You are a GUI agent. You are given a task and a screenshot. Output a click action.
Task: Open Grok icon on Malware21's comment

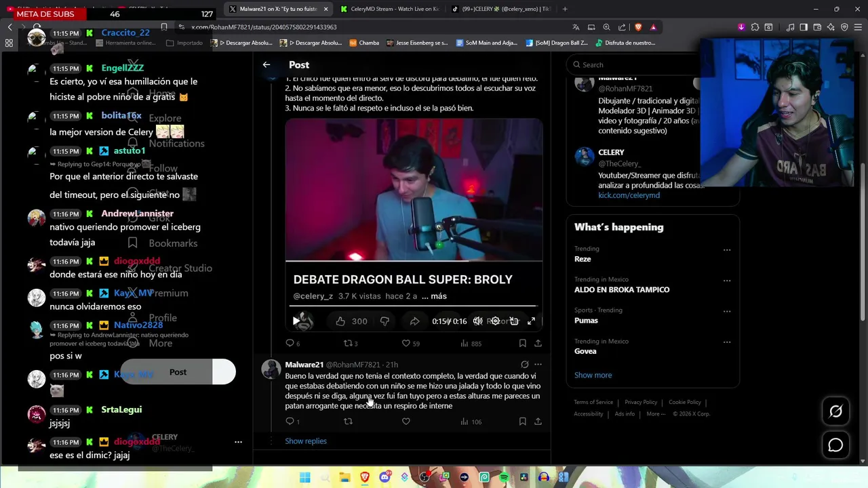[524, 365]
